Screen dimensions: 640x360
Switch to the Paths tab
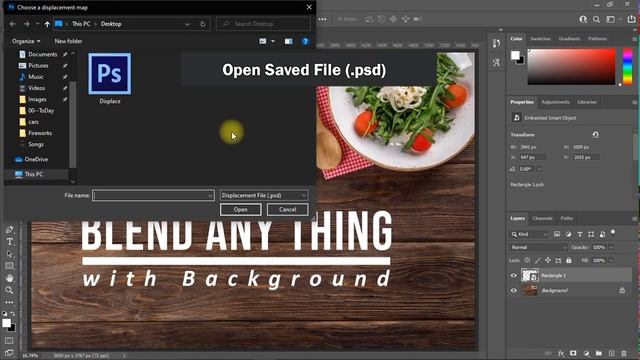tap(567, 218)
